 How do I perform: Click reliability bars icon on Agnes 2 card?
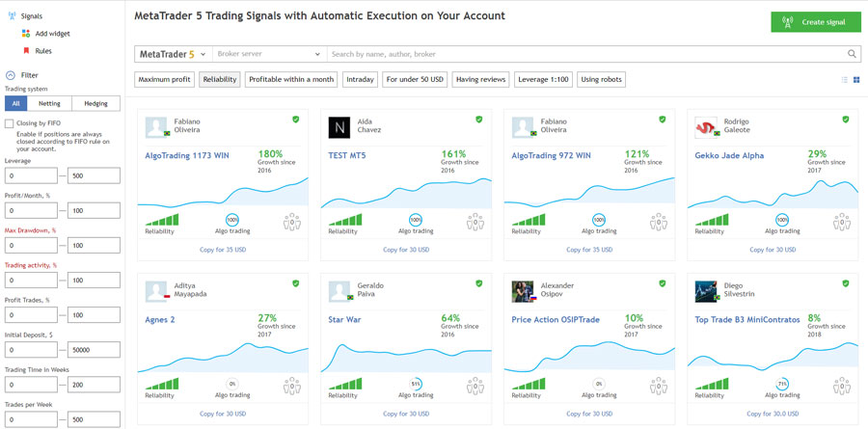pos(162,384)
